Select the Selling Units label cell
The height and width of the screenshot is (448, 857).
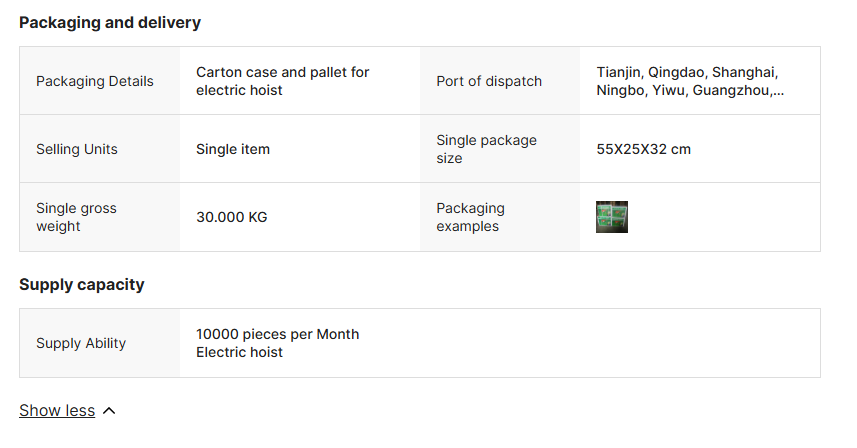click(x=77, y=149)
